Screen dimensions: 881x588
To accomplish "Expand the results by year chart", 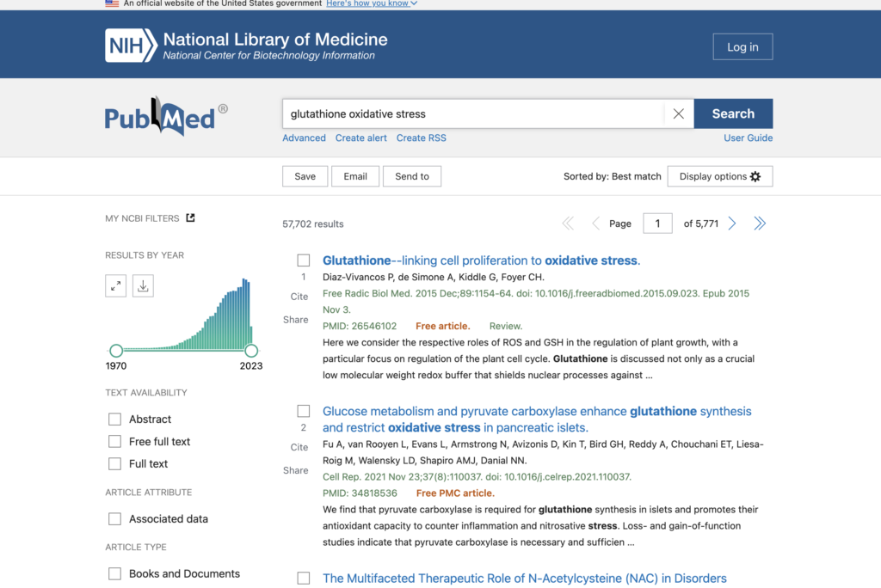I will [116, 286].
